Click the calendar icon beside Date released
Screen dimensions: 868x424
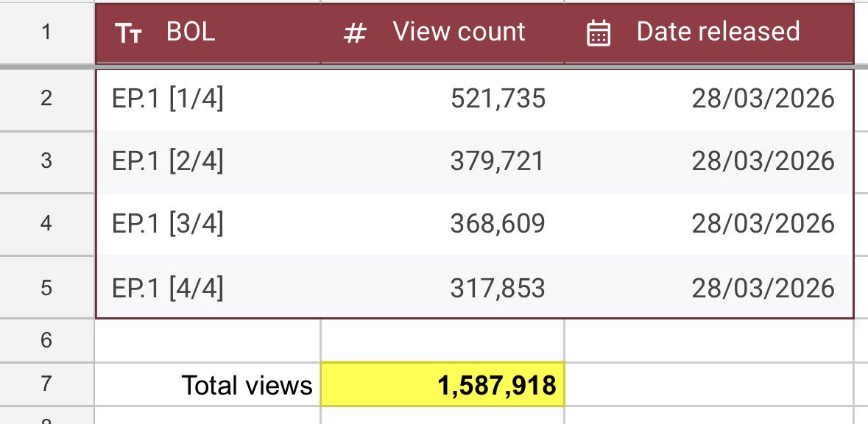tap(599, 33)
